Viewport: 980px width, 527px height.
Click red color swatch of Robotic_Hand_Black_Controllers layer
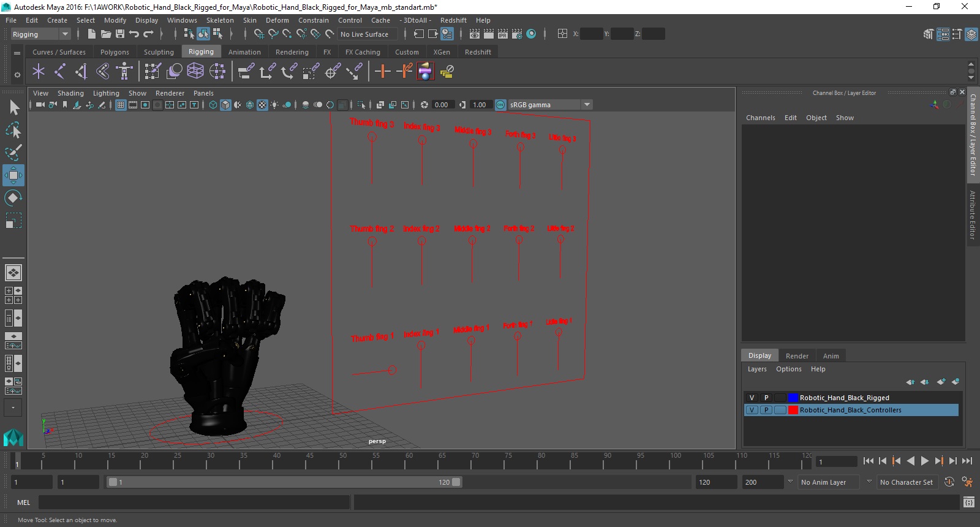(793, 410)
